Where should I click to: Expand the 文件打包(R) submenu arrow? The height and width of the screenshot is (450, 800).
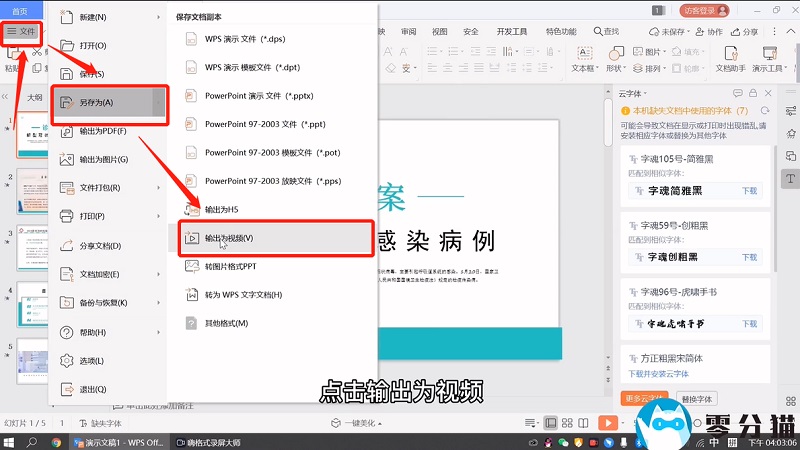(x=159, y=187)
